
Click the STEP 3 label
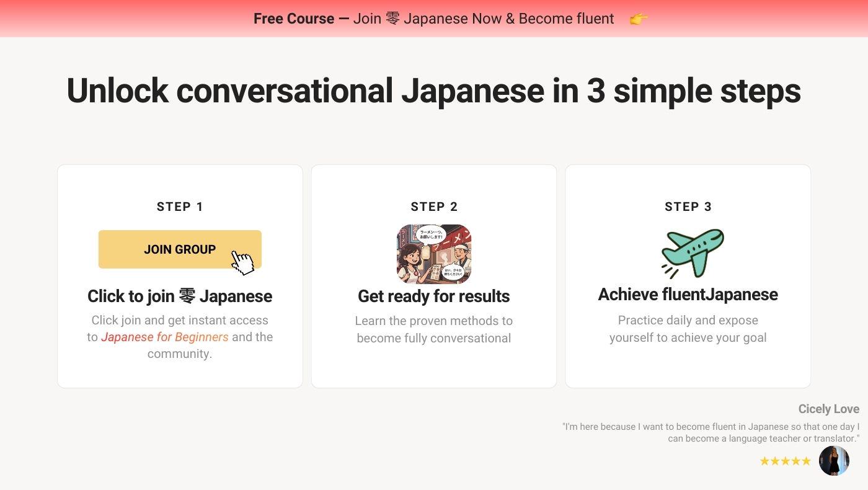(688, 207)
